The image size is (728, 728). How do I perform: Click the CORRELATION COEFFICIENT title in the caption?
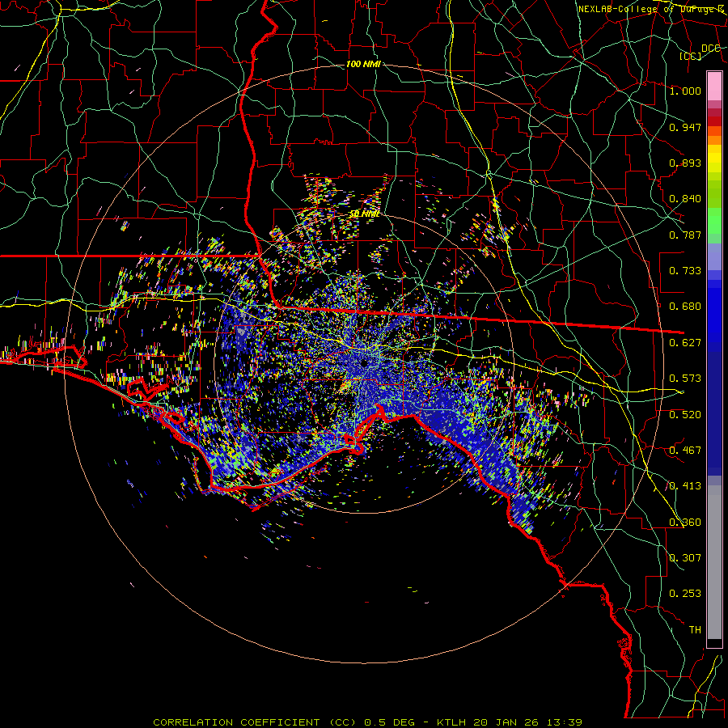(x=236, y=722)
